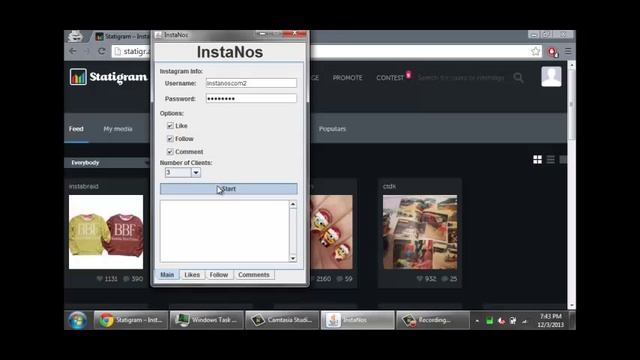Viewport: 640px width, 360px height.
Task: Switch to the Likes tab
Action: click(x=192, y=275)
